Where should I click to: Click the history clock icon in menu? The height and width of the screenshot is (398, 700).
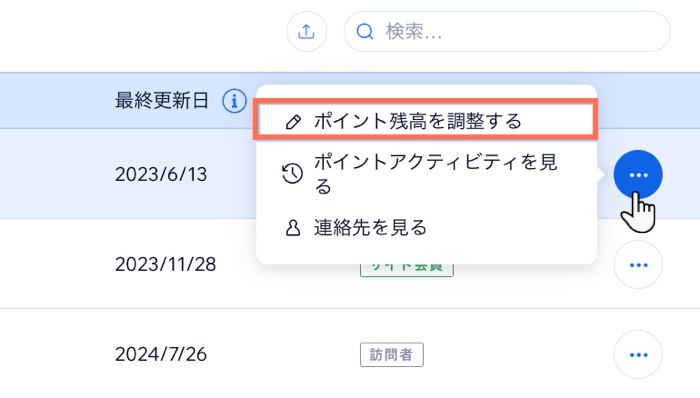click(x=292, y=174)
